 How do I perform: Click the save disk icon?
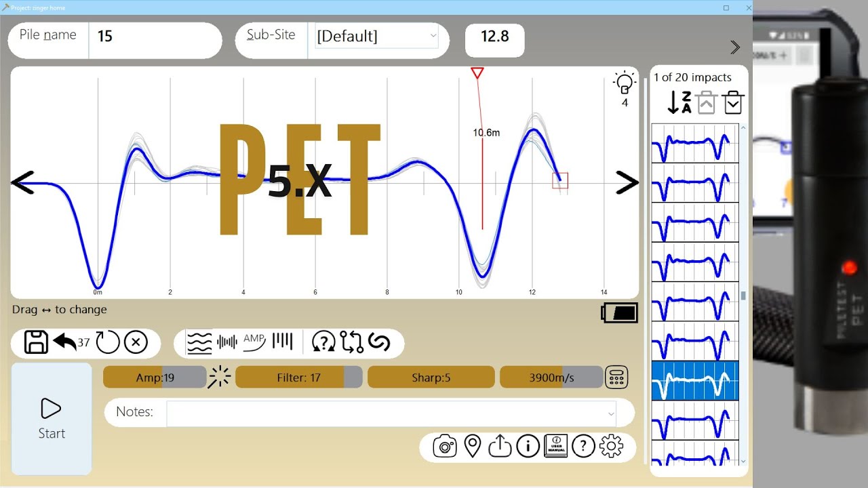(x=36, y=342)
